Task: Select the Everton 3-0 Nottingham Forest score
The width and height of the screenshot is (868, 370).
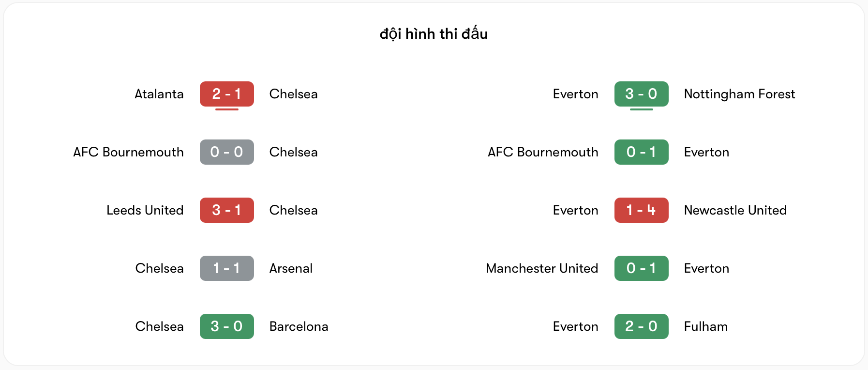Action: click(x=641, y=94)
